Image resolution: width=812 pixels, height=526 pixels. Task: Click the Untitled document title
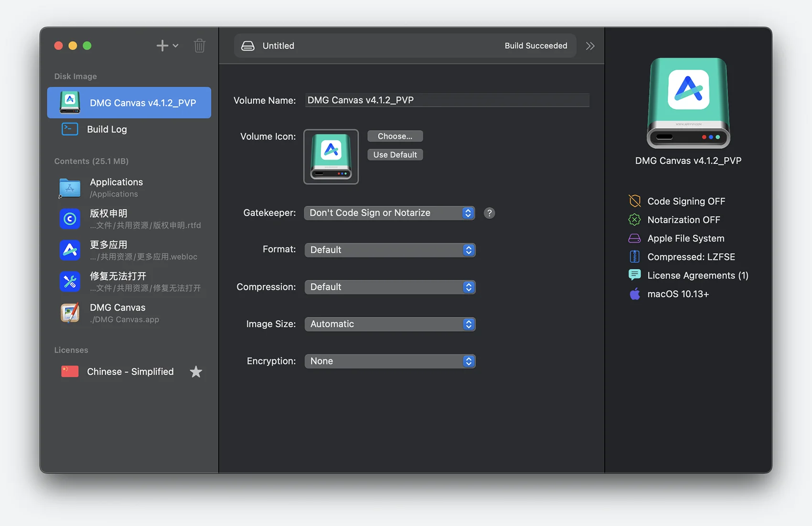(278, 46)
